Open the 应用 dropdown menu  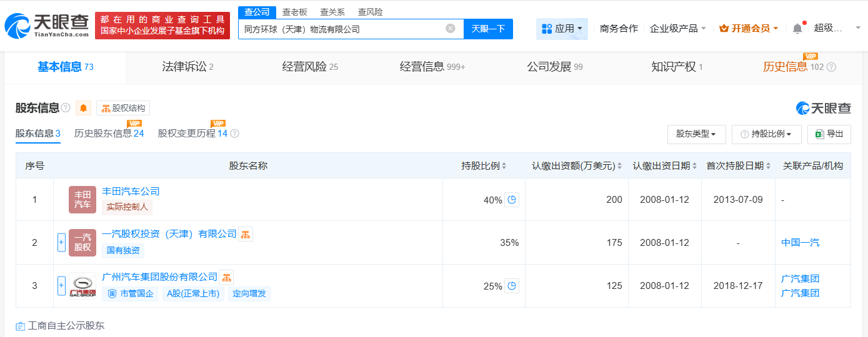[562, 29]
